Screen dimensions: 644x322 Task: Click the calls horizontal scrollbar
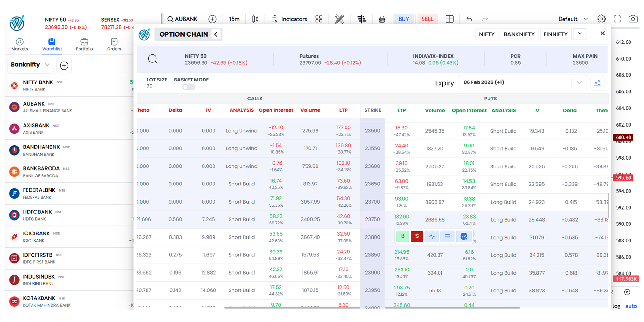click(292, 308)
